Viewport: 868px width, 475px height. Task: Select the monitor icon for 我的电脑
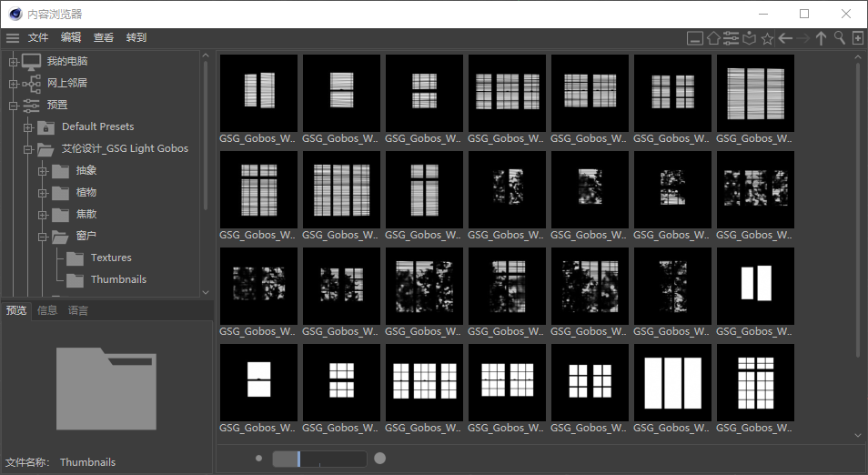[x=32, y=62]
